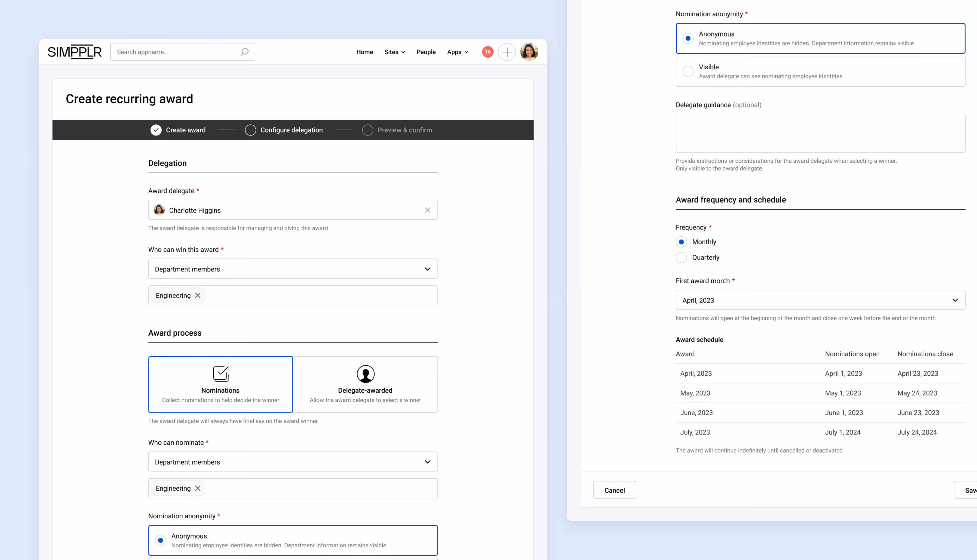
Task: Click Create award step label
Action: click(185, 130)
